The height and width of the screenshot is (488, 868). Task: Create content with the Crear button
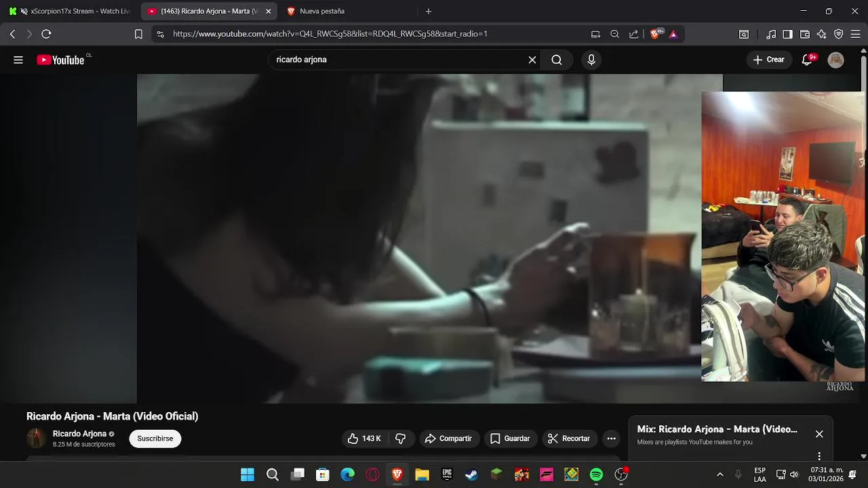[768, 60]
